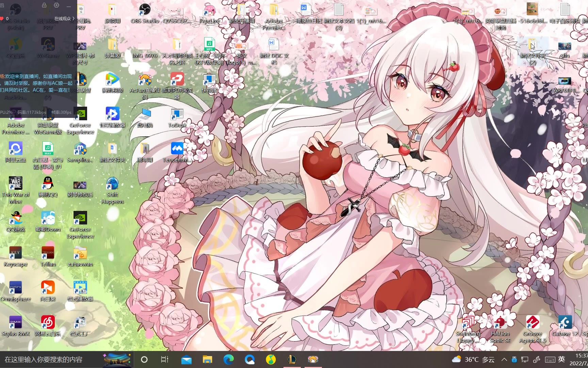Open the OBS Studio desktop shortcut
This screenshot has height=368, width=588.
coord(145,14)
